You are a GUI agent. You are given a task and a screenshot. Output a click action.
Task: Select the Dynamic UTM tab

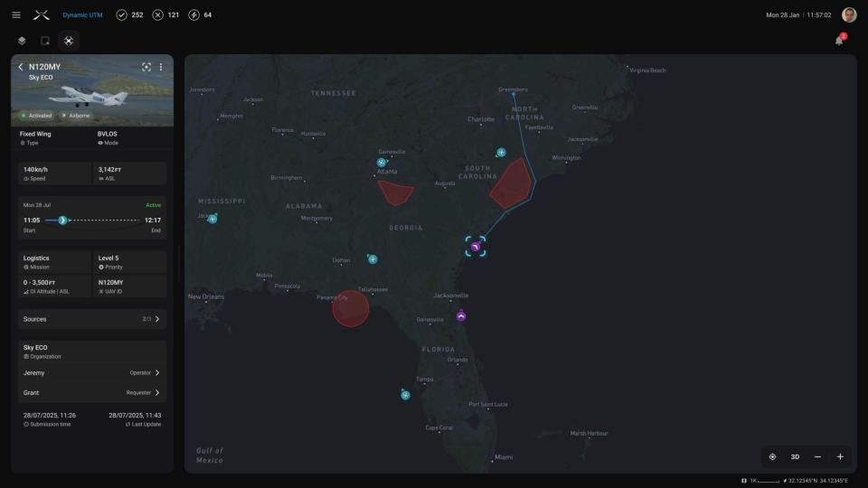click(82, 15)
